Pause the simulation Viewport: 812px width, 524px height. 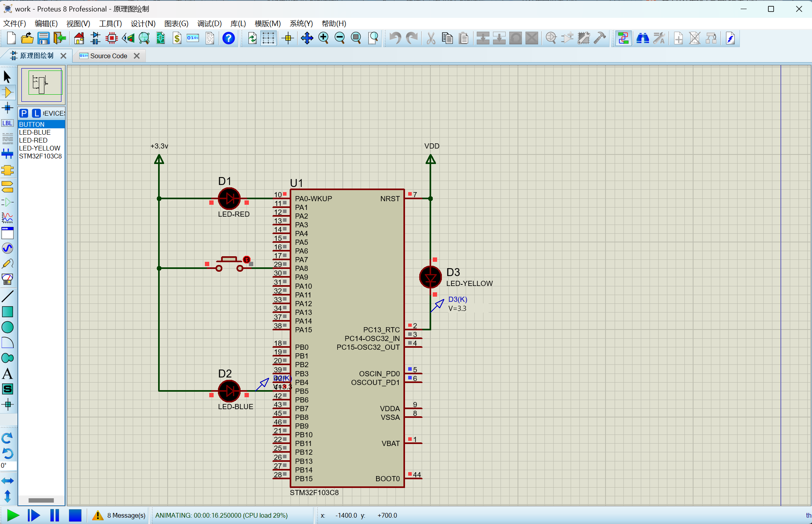pyautogui.click(x=55, y=515)
